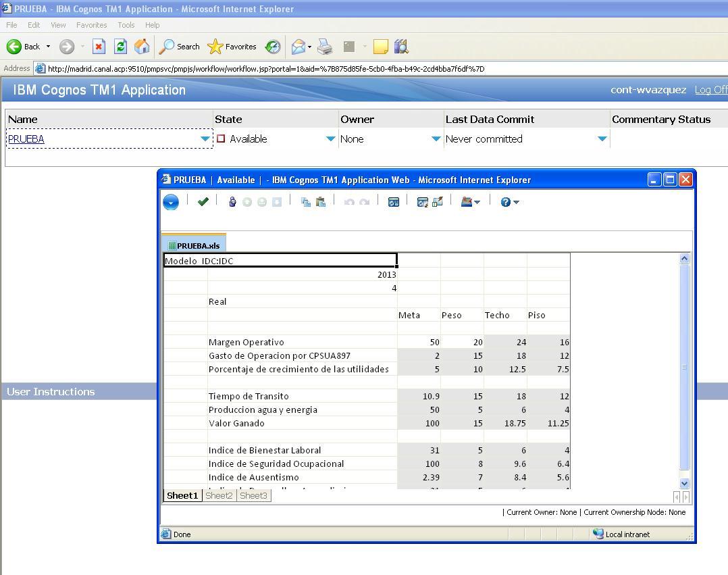This screenshot has height=575, width=728.
Task: Open the Favorites menu in menu bar
Action: tap(91, 25)
